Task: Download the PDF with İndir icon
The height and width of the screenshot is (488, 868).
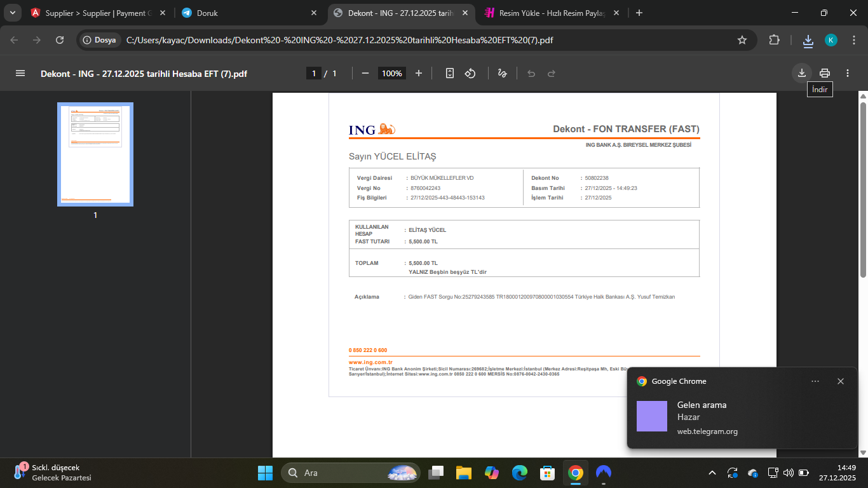Action: (802, 73)
